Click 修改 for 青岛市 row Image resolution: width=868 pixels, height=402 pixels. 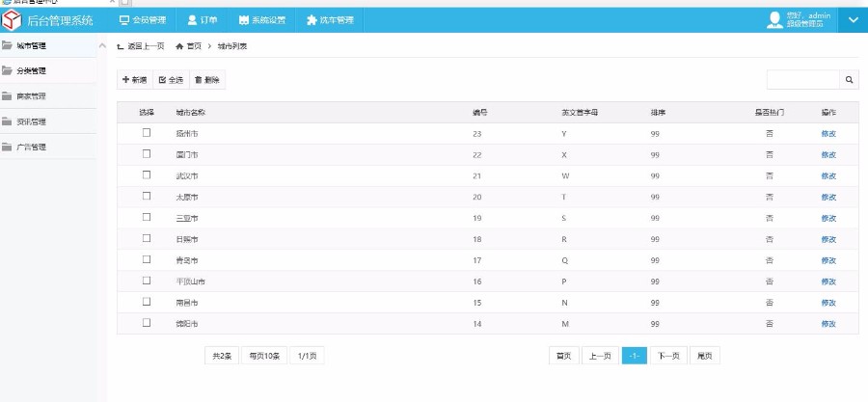click(828, 260)
